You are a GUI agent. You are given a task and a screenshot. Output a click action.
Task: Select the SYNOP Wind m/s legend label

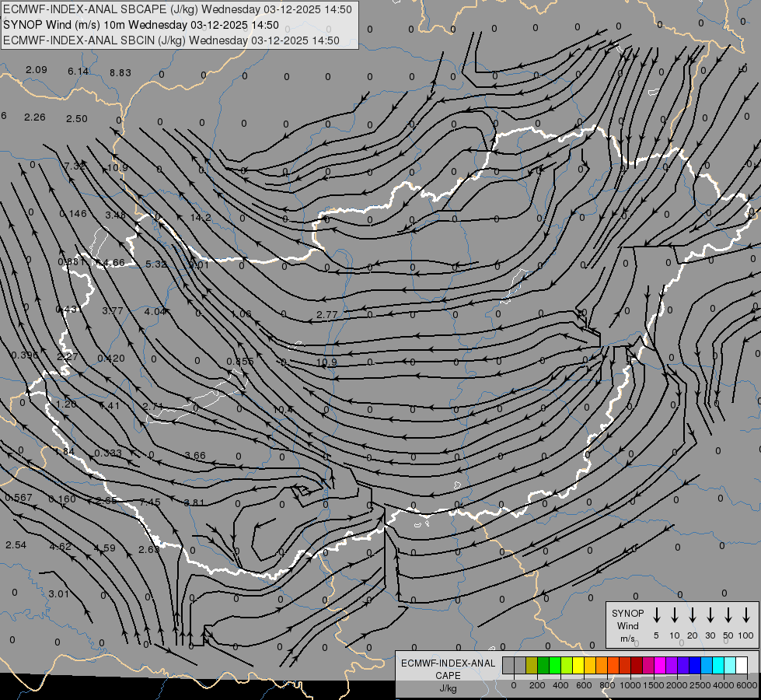627,625
